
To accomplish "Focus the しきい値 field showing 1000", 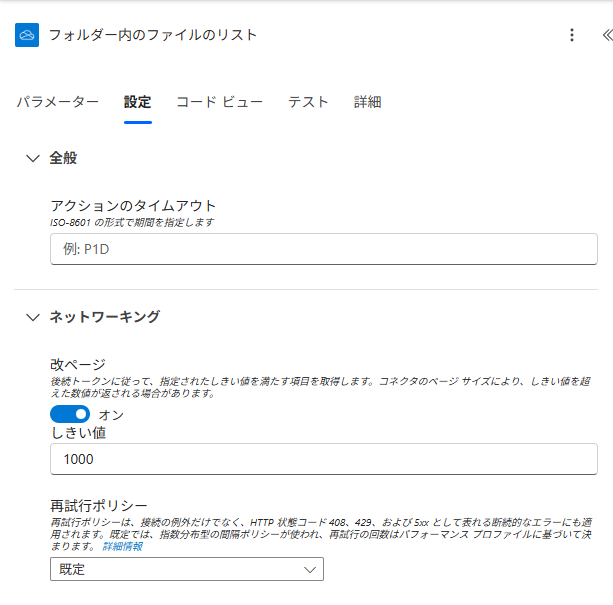I will (x=323, y=459).
